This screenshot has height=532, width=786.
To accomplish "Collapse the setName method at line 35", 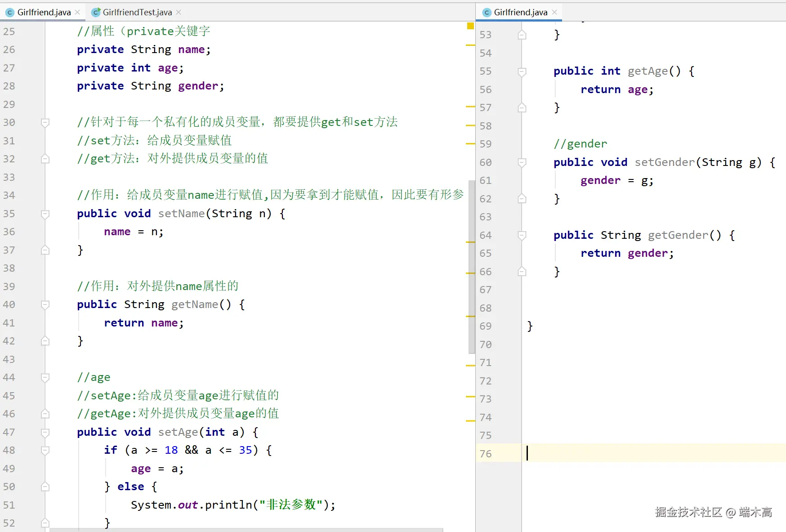I will coord(45,214).
